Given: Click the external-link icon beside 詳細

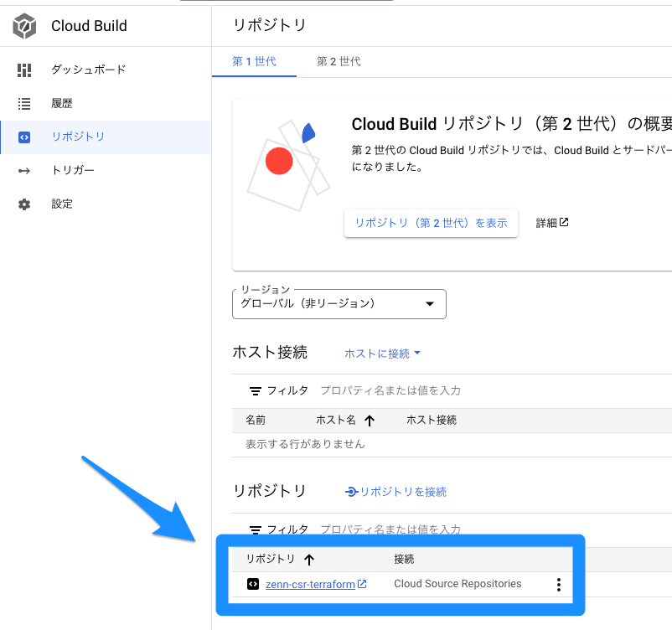Looking at the screenshot, I should pyautogui.click(x=564, y=222).
